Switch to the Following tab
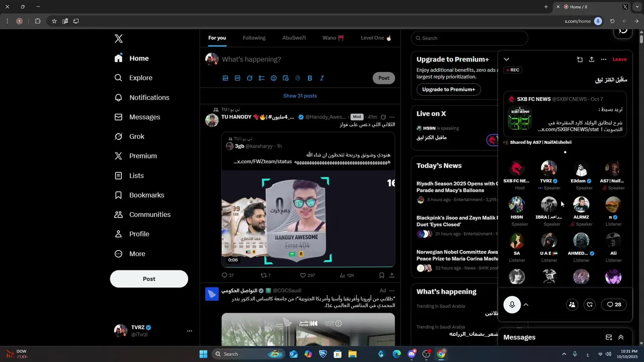644x362 pixels. 254,38
